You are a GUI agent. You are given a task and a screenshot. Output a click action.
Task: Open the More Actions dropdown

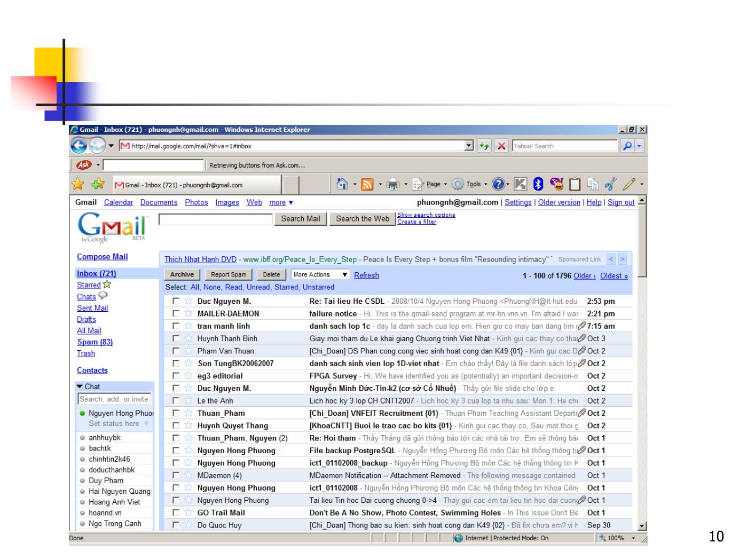coord(320,274)
